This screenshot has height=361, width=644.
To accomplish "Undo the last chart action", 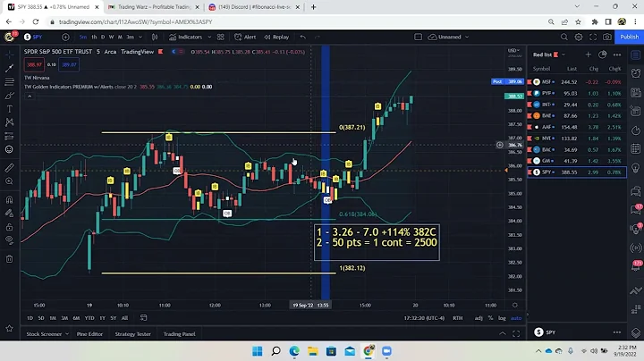I will pos(302,37).
